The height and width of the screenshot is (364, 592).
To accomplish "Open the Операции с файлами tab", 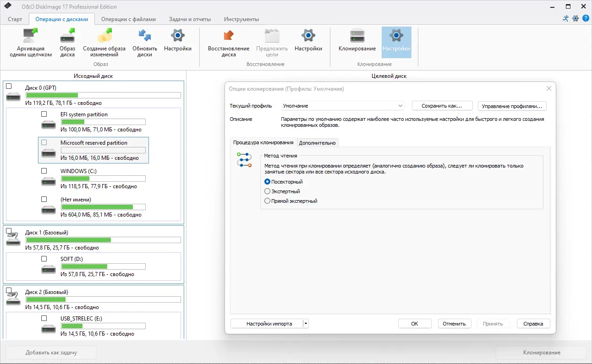I will (129, 19).
